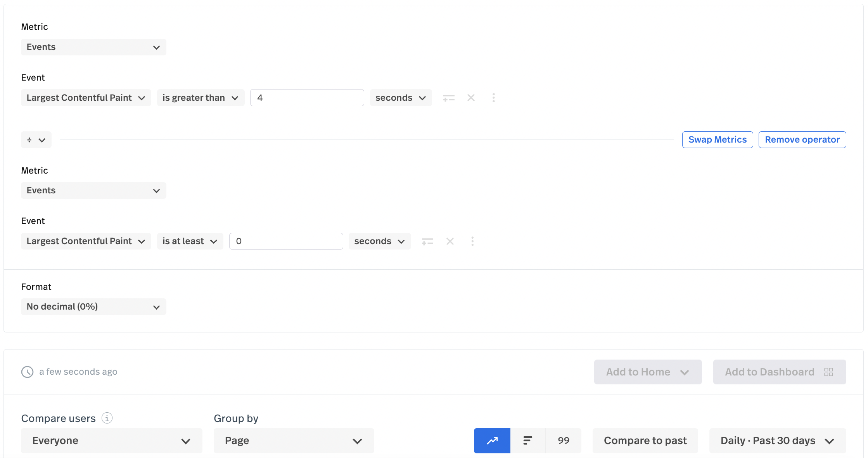Click the filter icon on first event row
Viewport: 868px width, 458px height.
(449, 98)
